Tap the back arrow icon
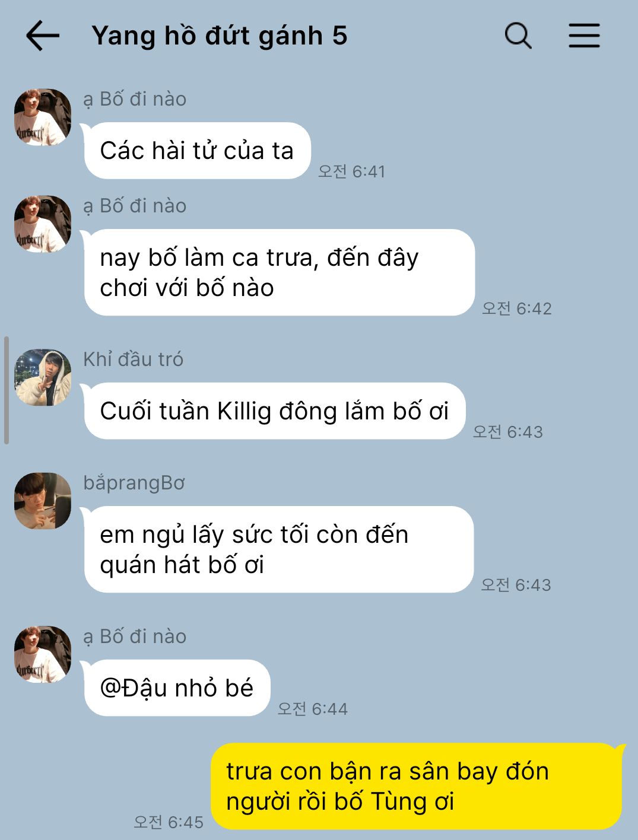This screenshot has width=638, height=840. 43,36
